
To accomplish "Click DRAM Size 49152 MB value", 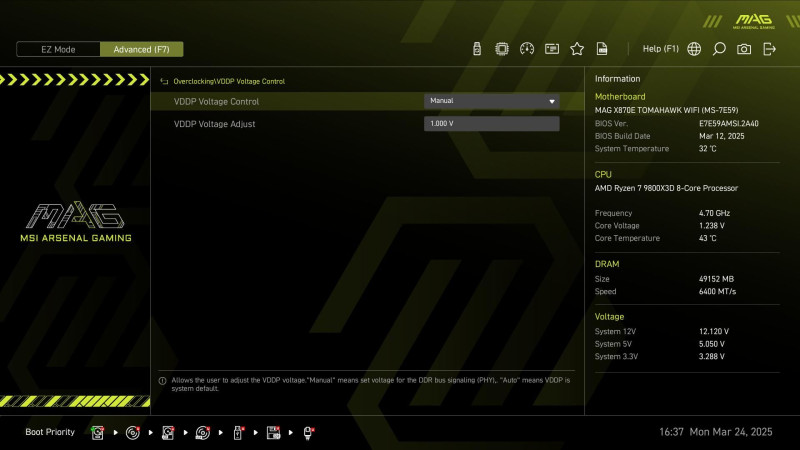I will coord(716,279).
